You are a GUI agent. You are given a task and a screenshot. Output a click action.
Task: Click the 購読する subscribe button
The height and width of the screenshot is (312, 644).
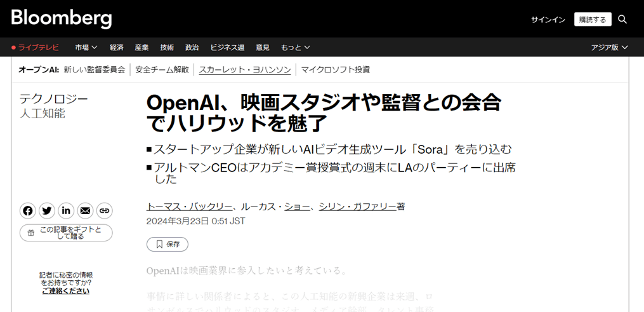click(593, 19)
